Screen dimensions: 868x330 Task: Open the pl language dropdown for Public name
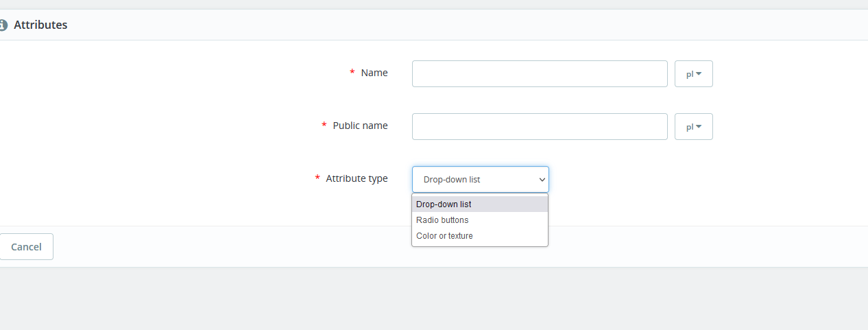[694, 127]
